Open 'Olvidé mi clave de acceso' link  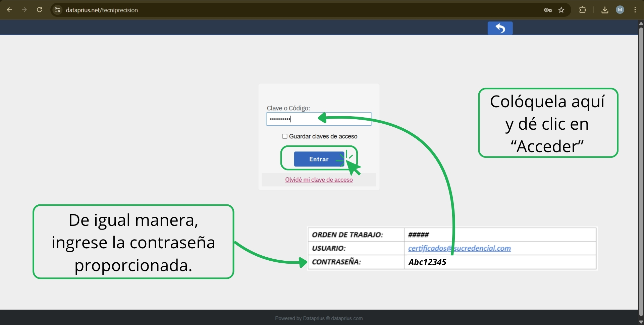pos(319,180)
